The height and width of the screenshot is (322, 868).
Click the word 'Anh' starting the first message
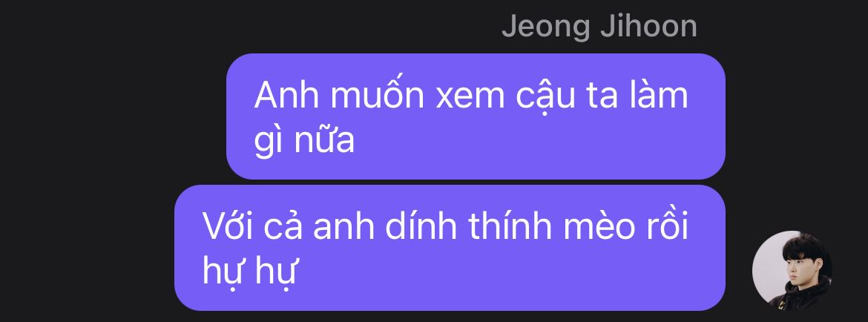[287, 96]
